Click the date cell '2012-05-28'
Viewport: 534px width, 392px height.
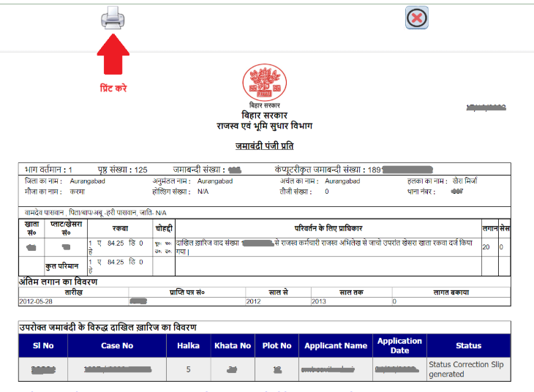tap(37, 301)
